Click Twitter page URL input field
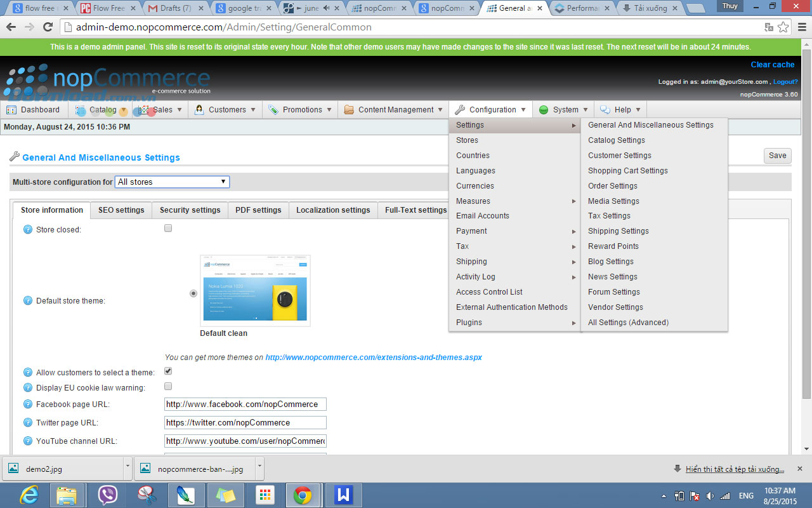This screenshot has height=508, width=812. click(246, 423)
